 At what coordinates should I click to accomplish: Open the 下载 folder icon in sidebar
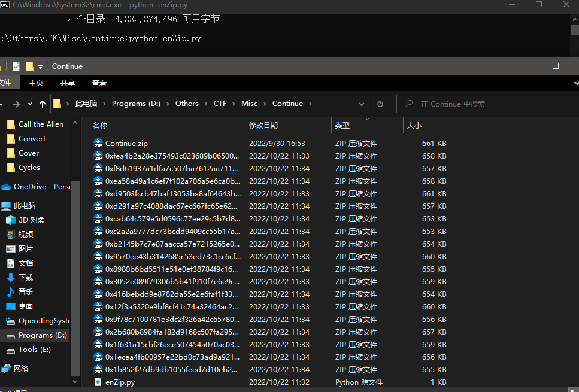[x=10, y=278]
